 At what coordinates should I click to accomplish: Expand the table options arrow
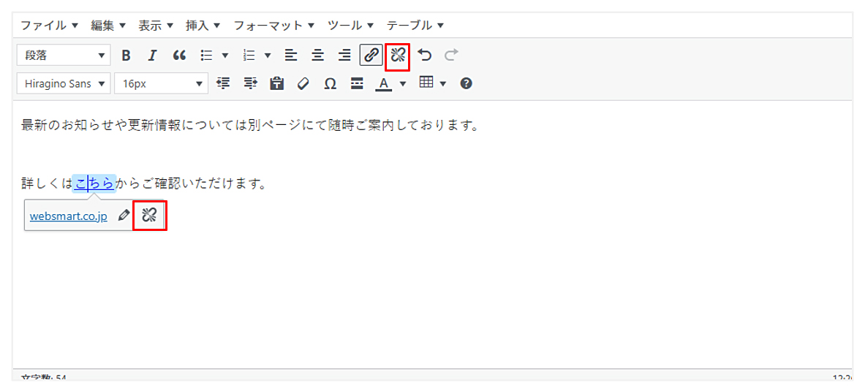(x=443, y=83)
